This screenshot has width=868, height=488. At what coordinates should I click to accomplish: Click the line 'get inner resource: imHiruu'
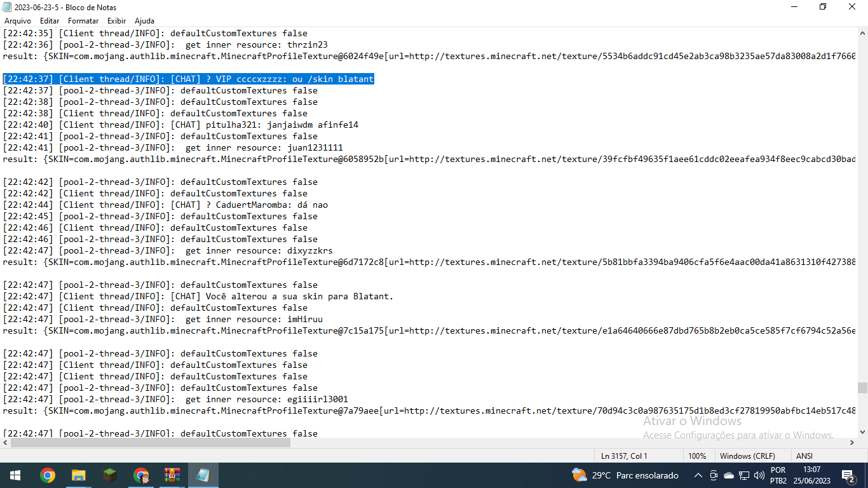(x=163, y=319)
